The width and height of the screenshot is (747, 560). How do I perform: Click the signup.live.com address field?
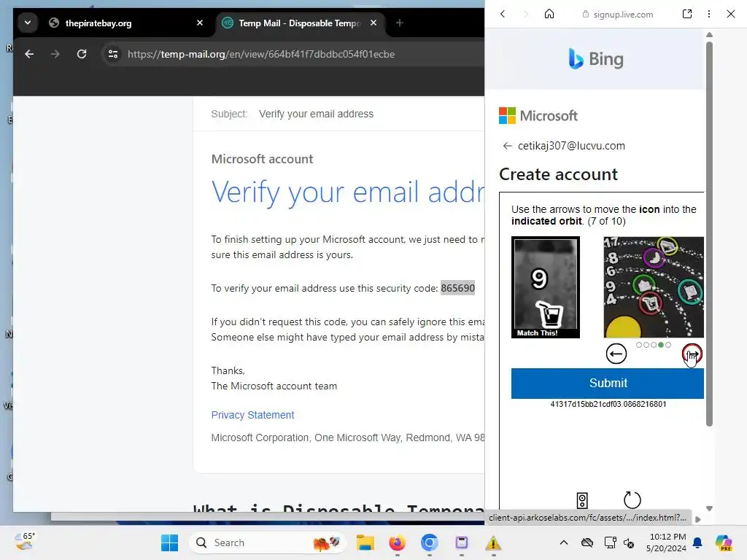pos(618,15)
